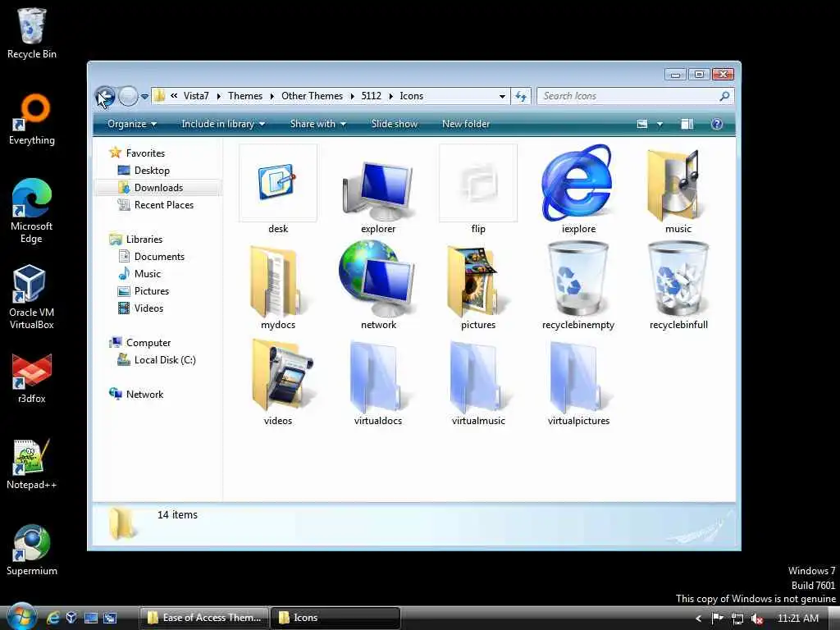Switch to Ease of Access Themes window
This screenshot has width=840, height=630.
[203, 618]
